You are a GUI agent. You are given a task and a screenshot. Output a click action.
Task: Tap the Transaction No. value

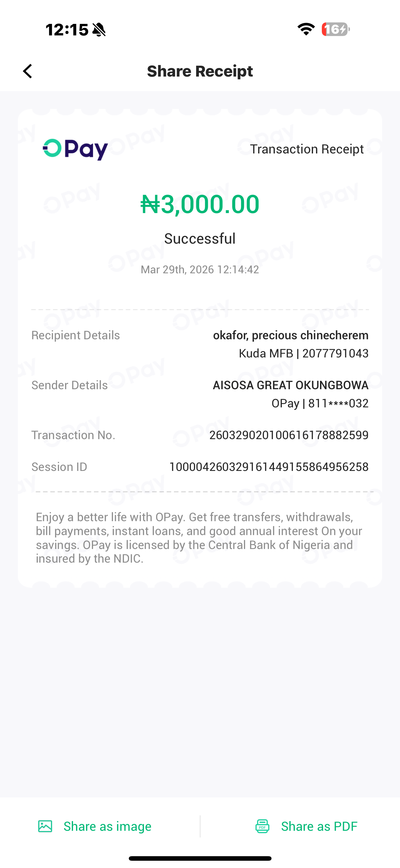coord(289,435)
